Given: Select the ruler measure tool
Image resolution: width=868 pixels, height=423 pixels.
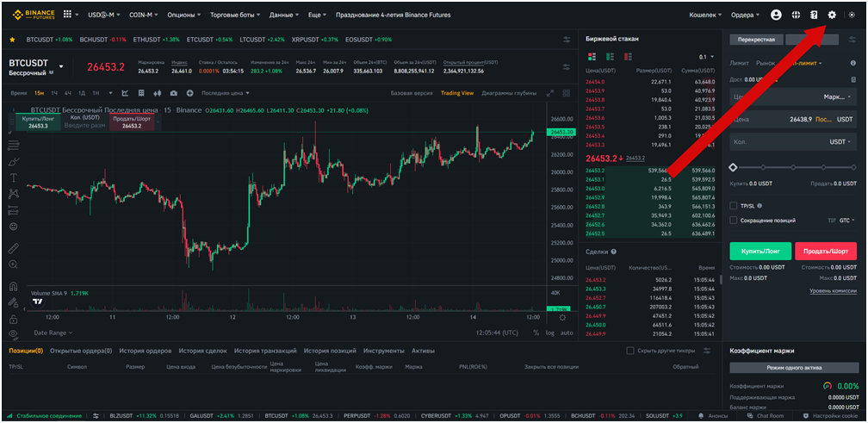Looking at the screenshot, I should [x=13, y=249].
